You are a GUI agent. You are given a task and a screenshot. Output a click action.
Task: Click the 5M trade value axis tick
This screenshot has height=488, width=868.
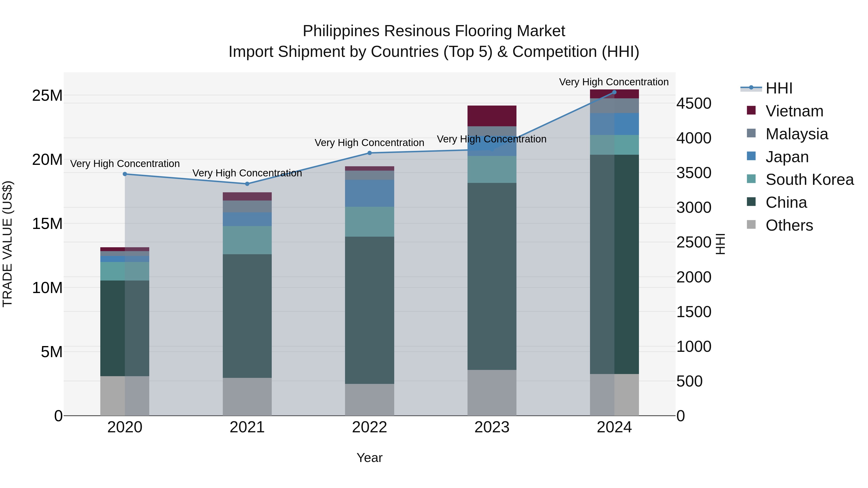[x=52, y=352]
